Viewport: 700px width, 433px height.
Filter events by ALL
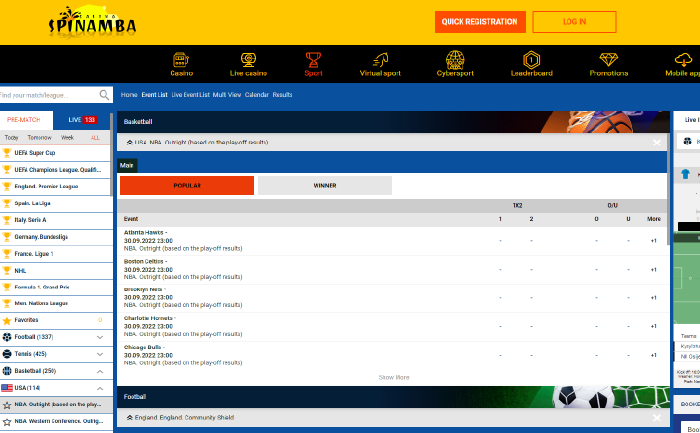(x=95, y=137)
